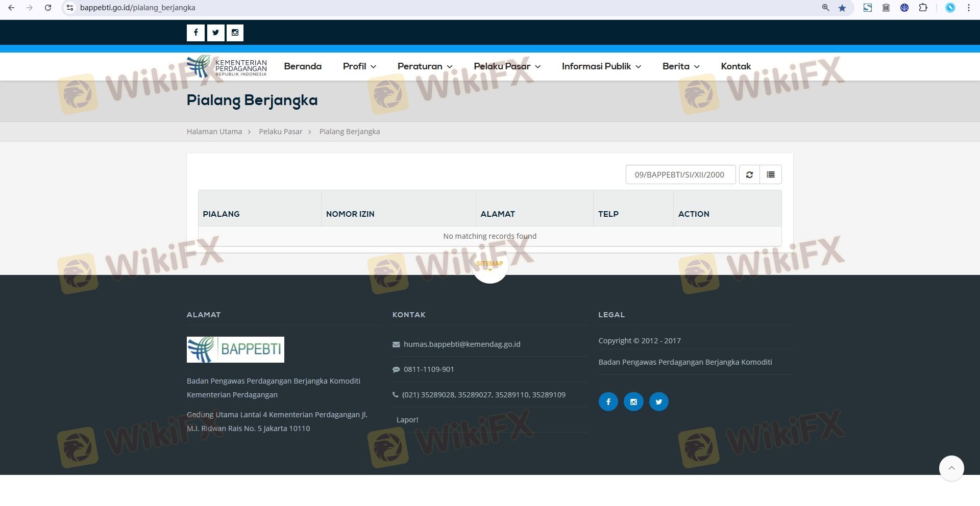
Task: Open the table columns list toggle
Action: pos(771,174)
